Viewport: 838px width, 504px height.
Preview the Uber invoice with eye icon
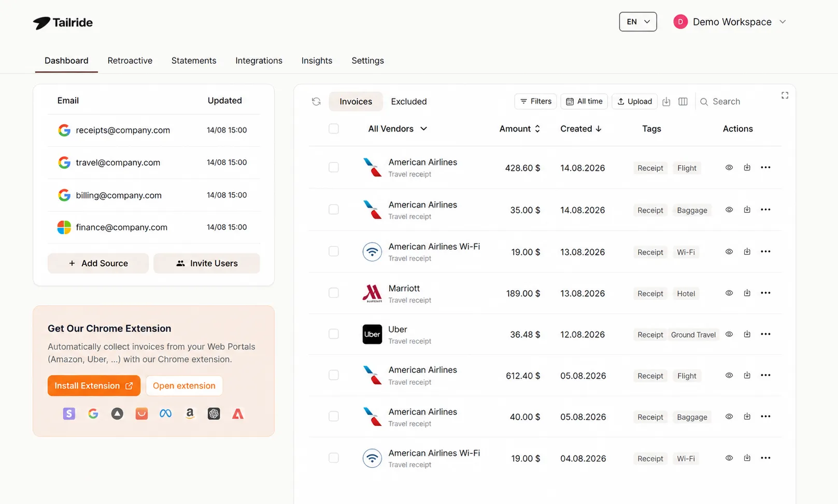click(x=729, y=334)
